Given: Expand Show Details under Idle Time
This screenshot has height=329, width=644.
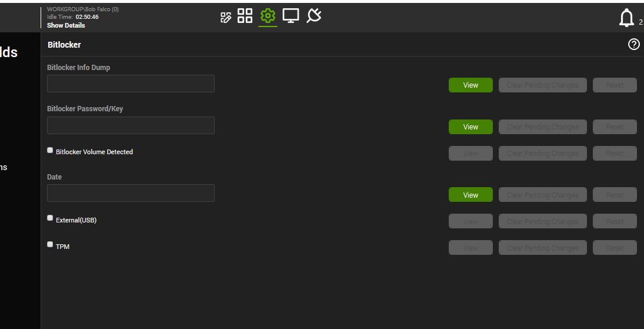Looking at the screenshot, I should (x=66, y=25).
